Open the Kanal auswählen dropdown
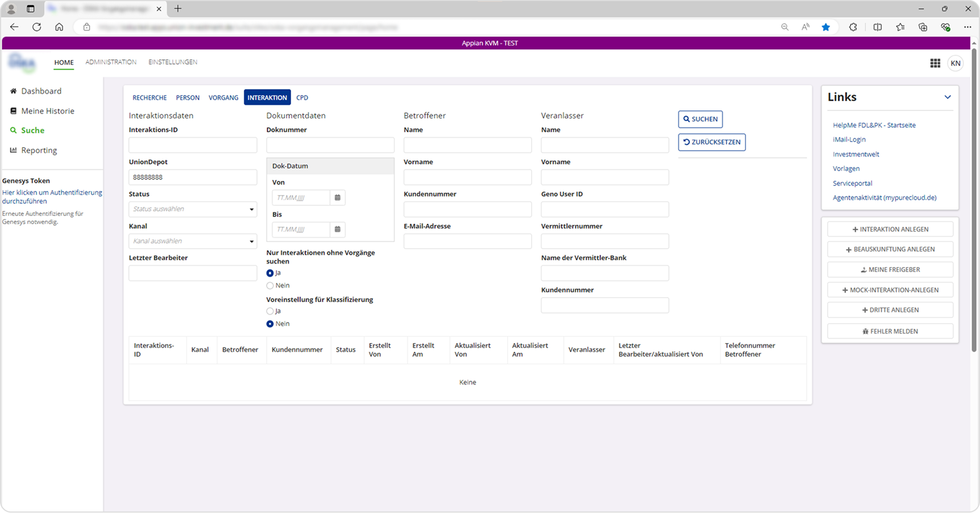 click(193, 241)
